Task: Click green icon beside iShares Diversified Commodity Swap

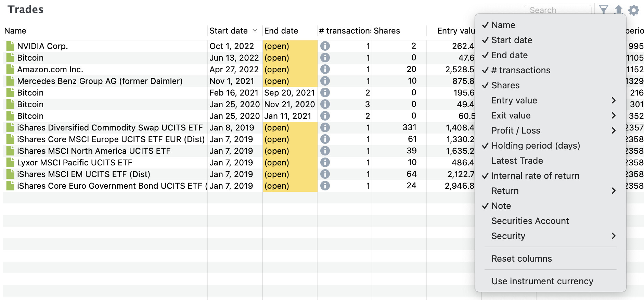Action: click(x=10, y=127)
